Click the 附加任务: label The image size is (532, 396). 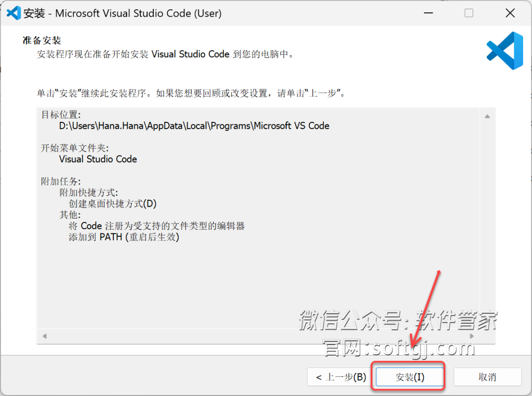61,181
